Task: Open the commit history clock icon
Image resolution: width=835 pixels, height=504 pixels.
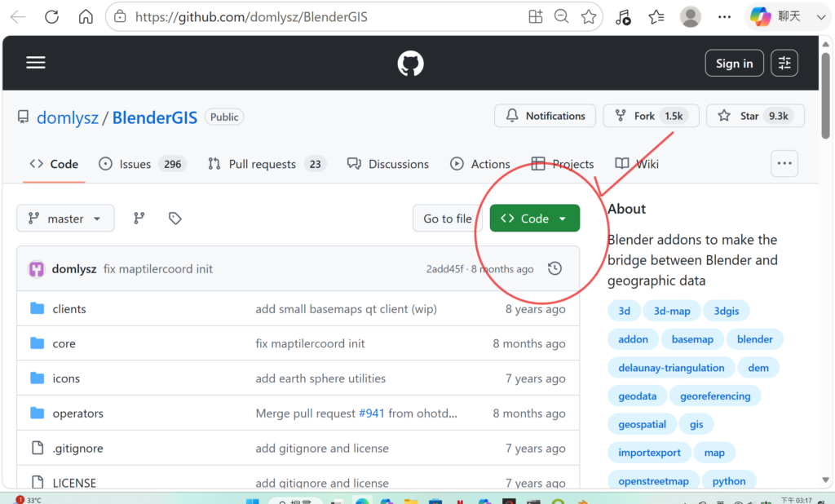Action: click(x=554, y=268)
